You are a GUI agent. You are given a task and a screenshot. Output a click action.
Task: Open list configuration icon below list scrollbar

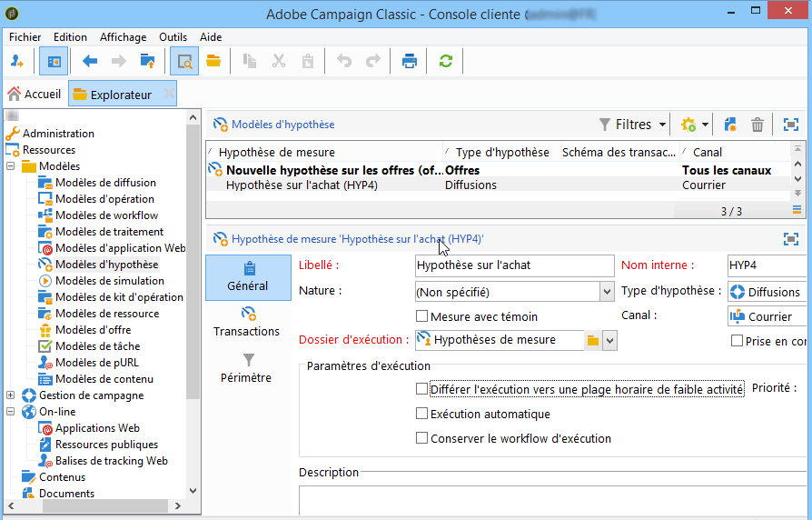(797, 210)
